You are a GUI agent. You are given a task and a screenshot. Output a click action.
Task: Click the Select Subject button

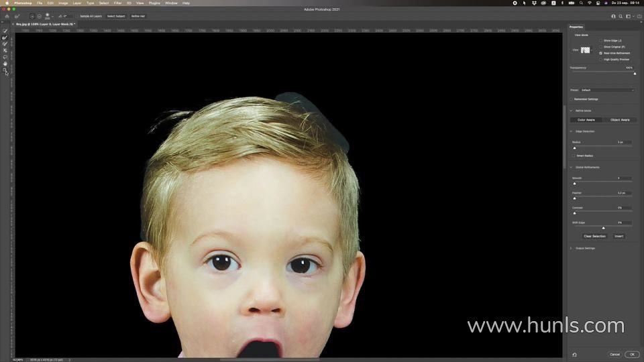point(116,16)
